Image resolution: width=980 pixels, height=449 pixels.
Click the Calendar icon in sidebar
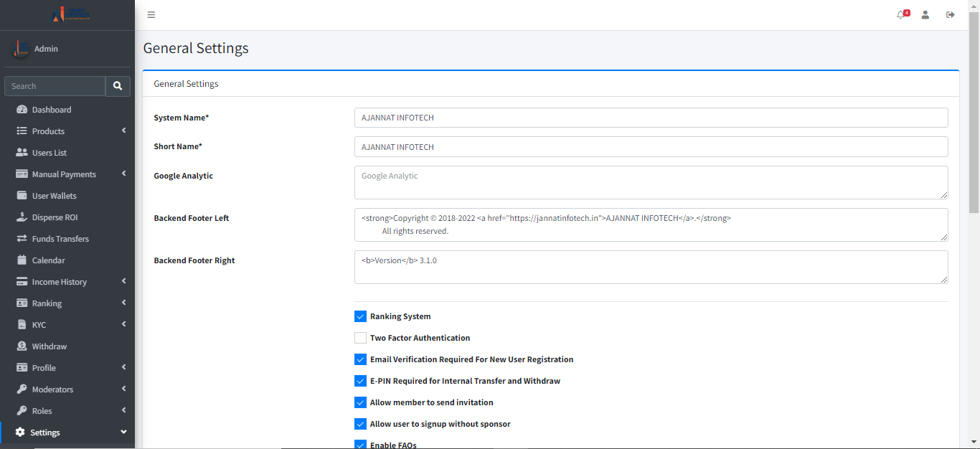pyautogui.click(x=22, y=260)
